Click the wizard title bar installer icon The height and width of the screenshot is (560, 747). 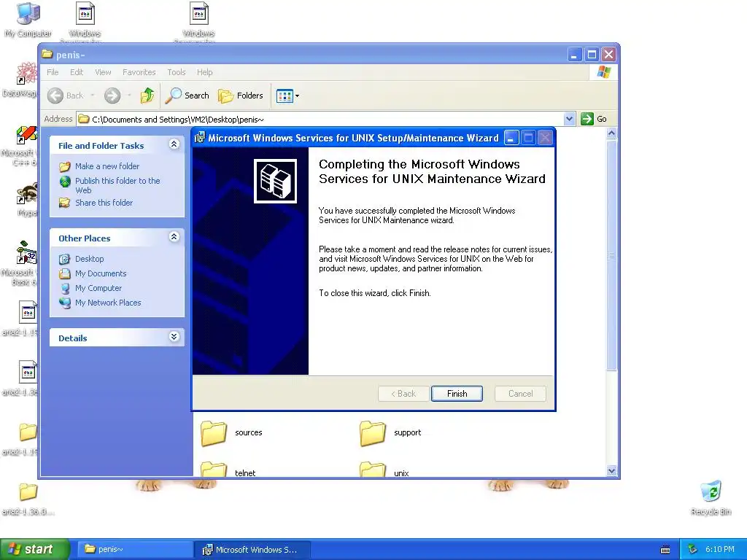(x=200, y=138)
